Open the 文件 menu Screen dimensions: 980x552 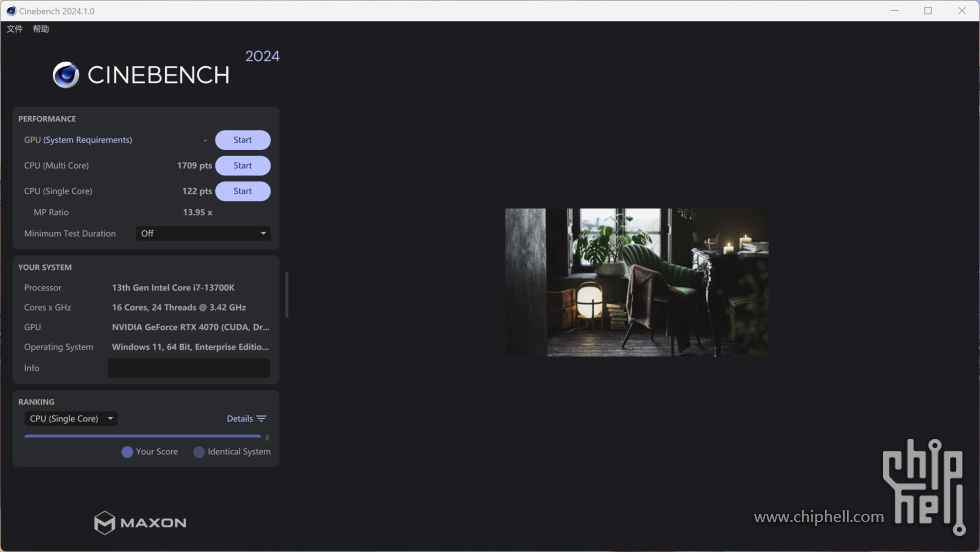click(x=14, y=29)
